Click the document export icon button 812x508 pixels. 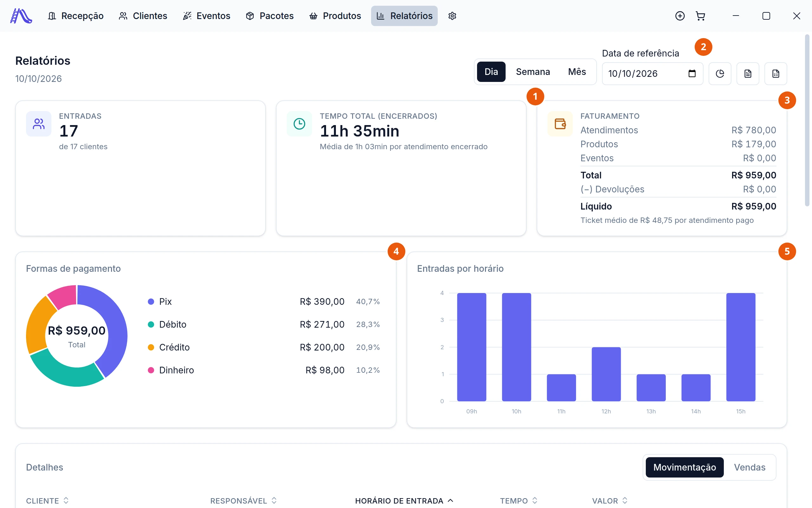point(748,74)
